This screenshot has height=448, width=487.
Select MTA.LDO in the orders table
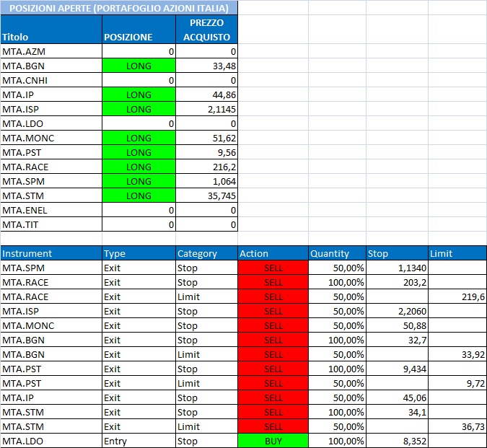coord(51,441)
